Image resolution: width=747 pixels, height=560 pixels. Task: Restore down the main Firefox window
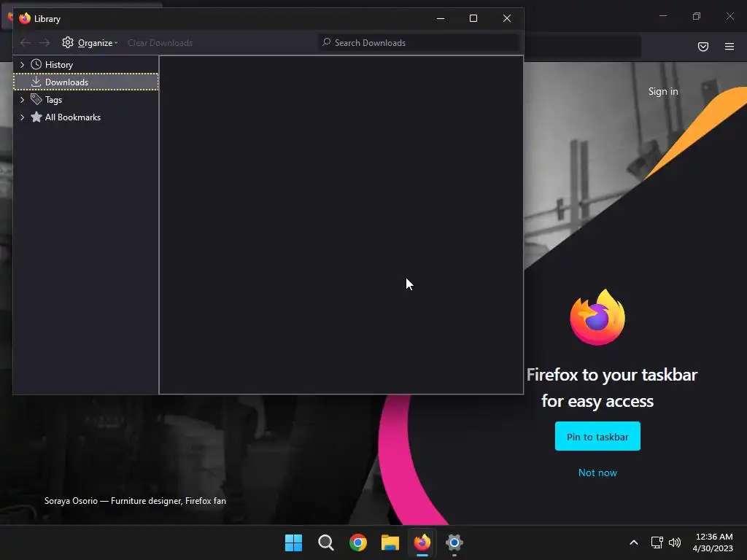697,16
